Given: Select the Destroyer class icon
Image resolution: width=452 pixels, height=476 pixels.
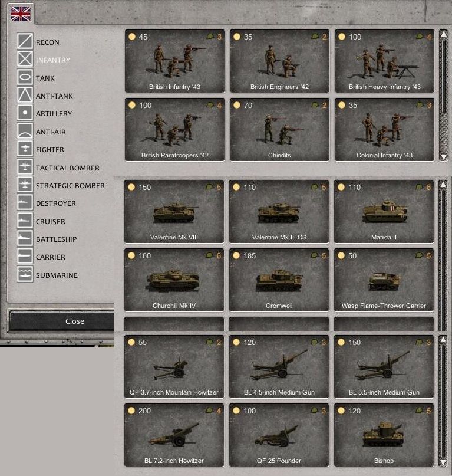Looking at the screenshot, I should [25, 202].
